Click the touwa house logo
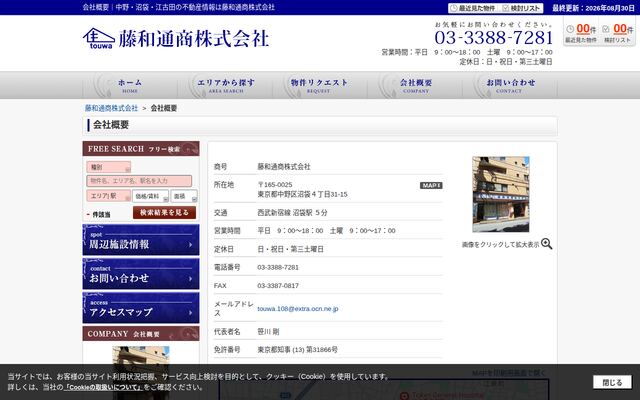Screen dimensions: 640x400 click(x=99, y=38)
